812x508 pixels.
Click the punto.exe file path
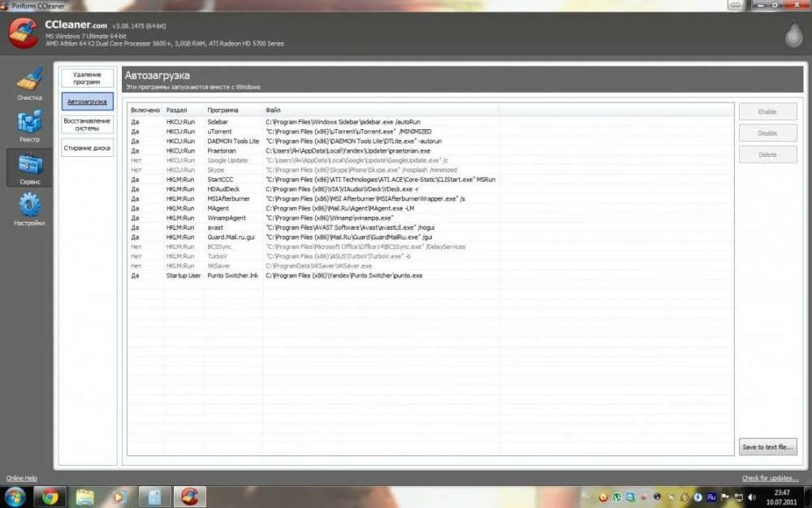343,276
